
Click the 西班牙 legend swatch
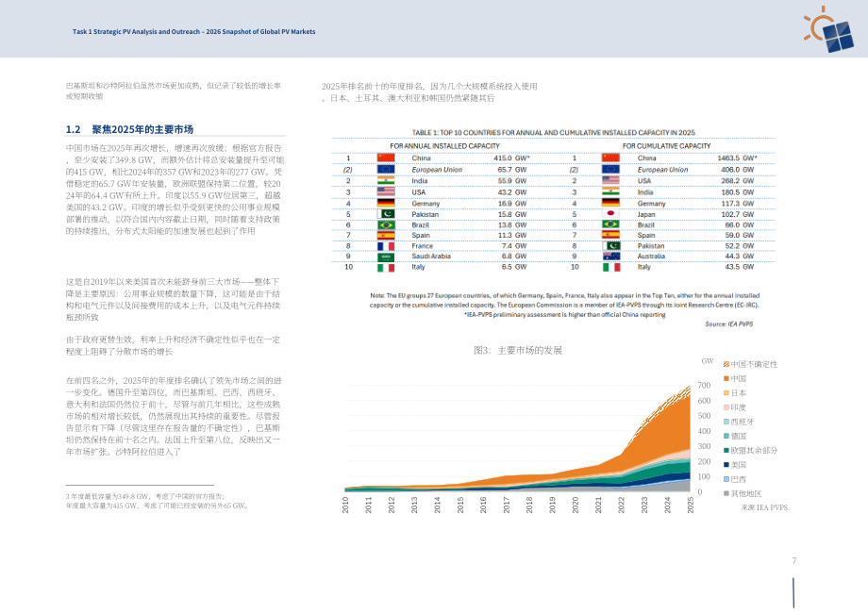click(726, 422)
